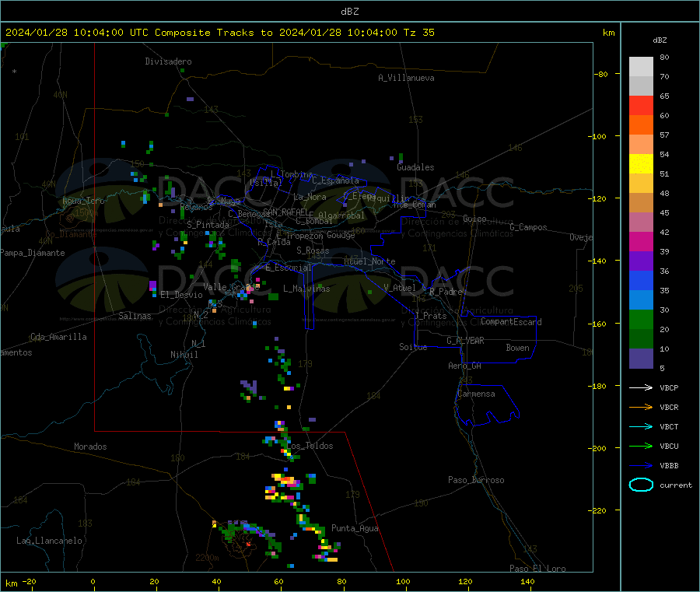Viewport: 700px width, 592px height.
Task: Click the Soitue place label
Action: (x=413, y=347)
